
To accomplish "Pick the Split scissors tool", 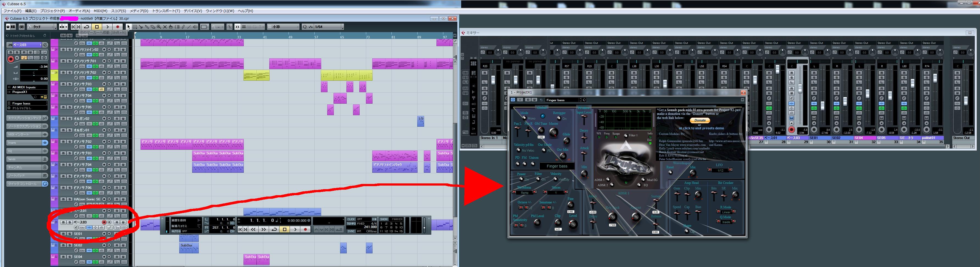I will [141, 27].
